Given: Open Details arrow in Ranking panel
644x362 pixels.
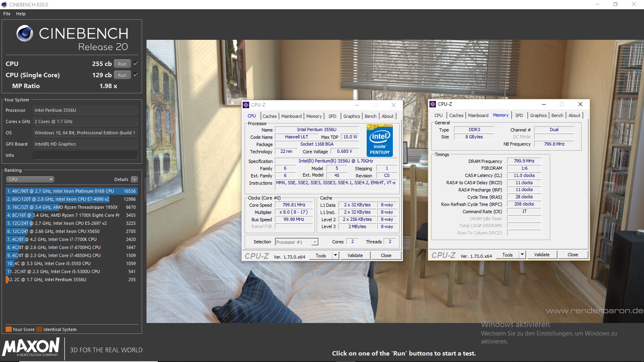Looking at the screenshot, I should 134,179.
